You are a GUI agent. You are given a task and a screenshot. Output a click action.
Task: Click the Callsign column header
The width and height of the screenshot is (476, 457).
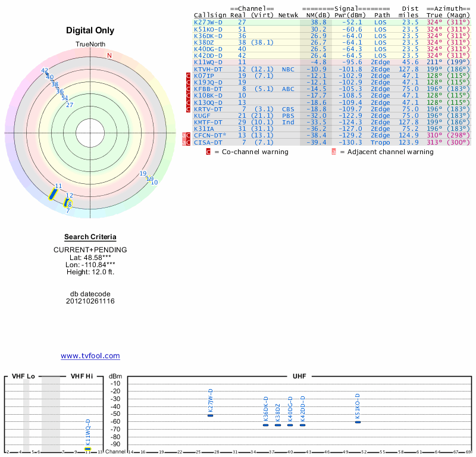tap(210, 15)
